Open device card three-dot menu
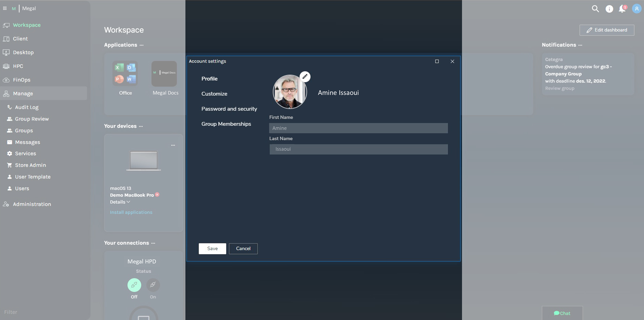 173,145
